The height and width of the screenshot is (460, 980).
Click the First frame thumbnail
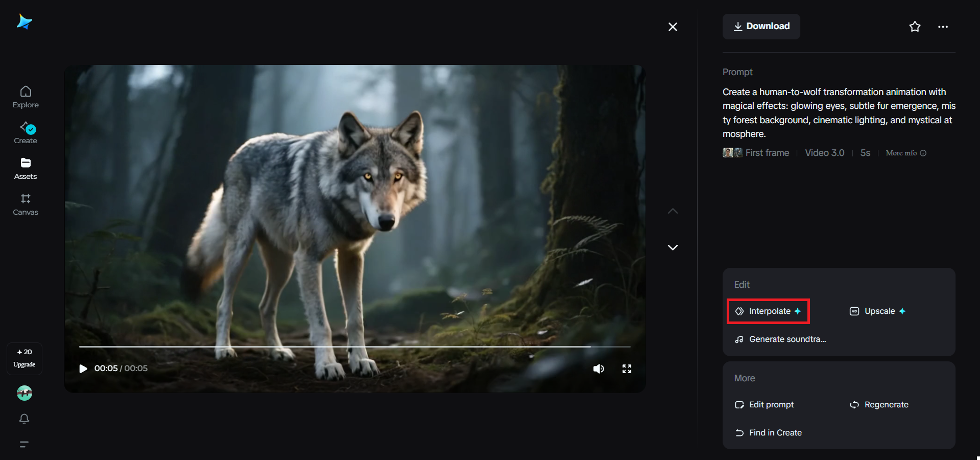point(732,153)
